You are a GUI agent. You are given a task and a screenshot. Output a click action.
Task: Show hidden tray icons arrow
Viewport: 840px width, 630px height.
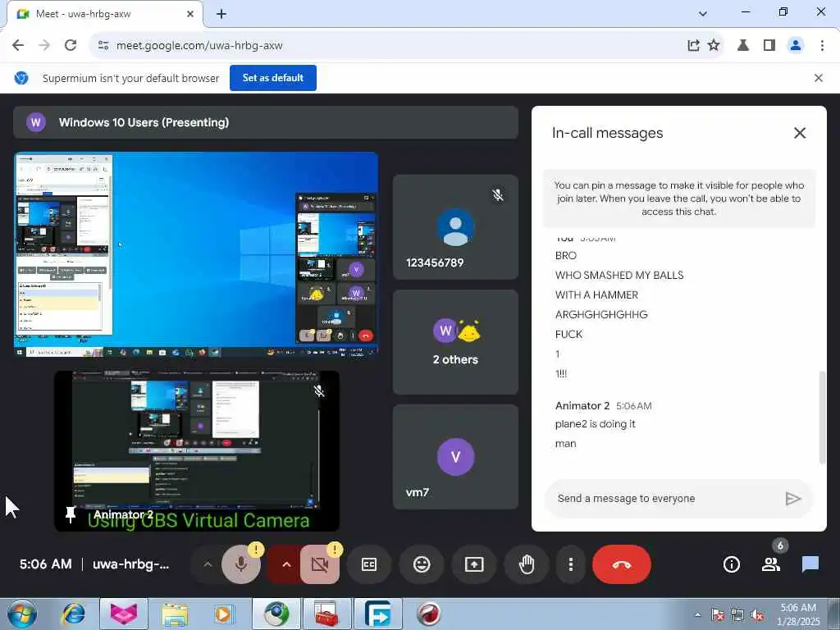(697, 615)
